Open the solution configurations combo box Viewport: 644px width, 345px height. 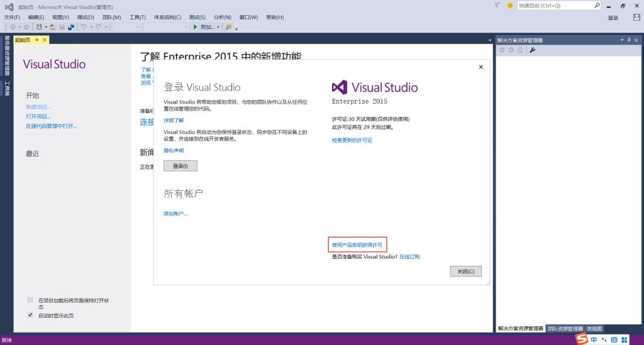coord(127,27)
